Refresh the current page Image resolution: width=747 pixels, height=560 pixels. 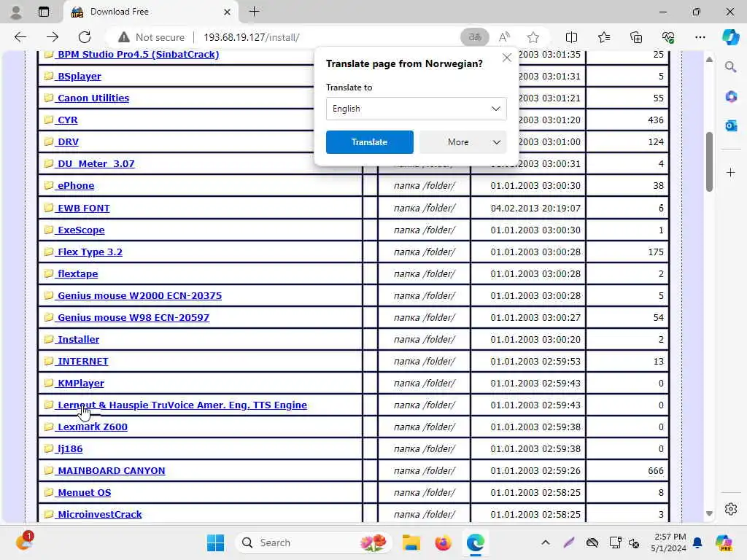coord(85,37)
